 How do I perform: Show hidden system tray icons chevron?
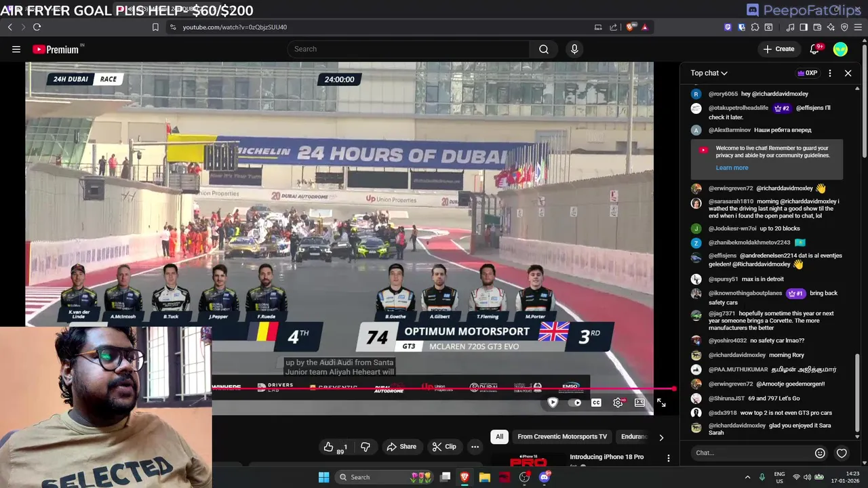747,477
